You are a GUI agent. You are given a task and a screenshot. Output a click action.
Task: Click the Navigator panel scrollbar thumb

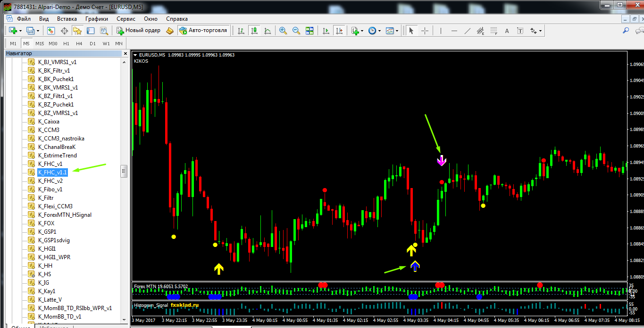click(x=124, y=171)
